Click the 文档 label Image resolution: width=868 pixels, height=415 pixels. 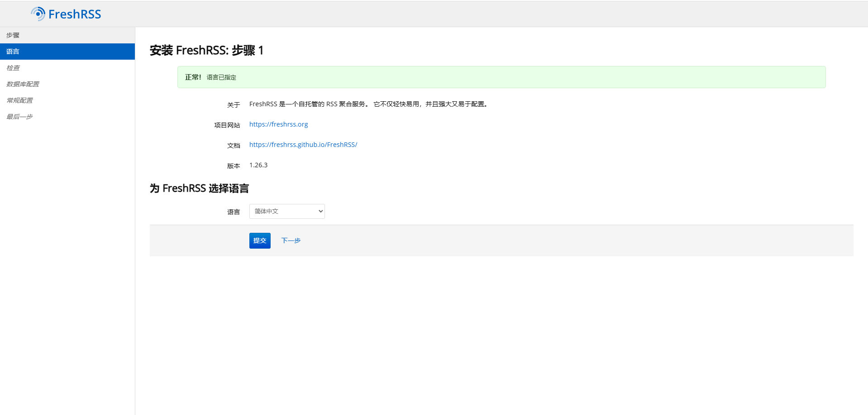[234, 146]
